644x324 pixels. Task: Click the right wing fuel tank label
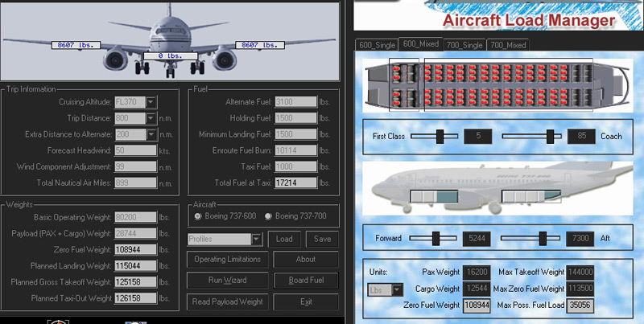[262, 45]
